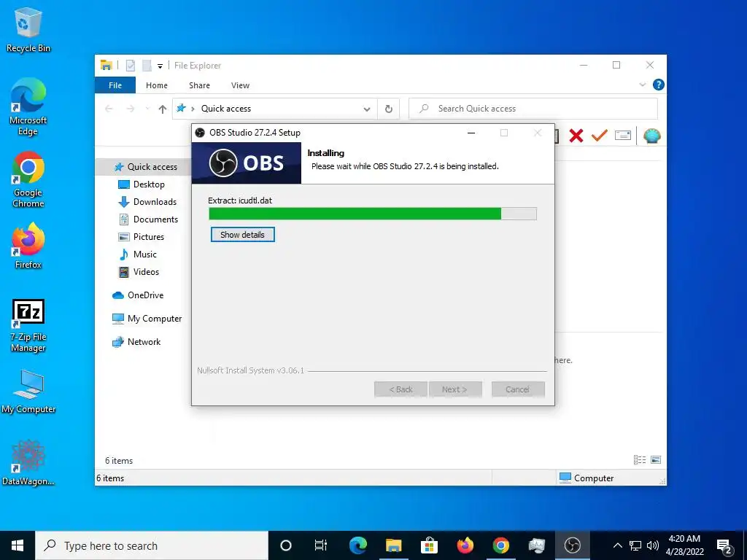This screenshot has height=560, width=747.
Task: Switch to large thumbnails view icon
Action: click(656, 460)
